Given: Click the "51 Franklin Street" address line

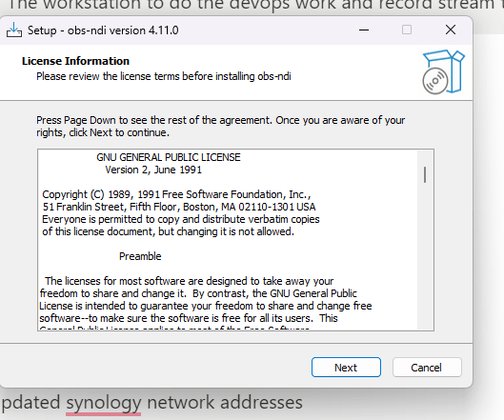Looking at the screenshot, I should (179, 207).
